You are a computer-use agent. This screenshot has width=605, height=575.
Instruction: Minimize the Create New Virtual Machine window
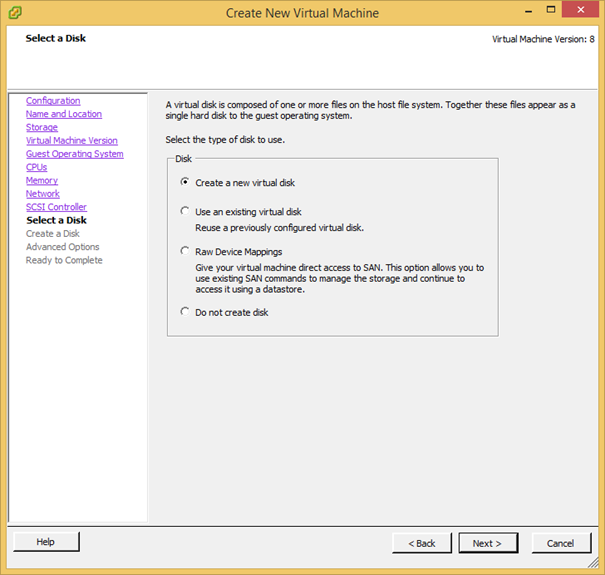[529, 11]
